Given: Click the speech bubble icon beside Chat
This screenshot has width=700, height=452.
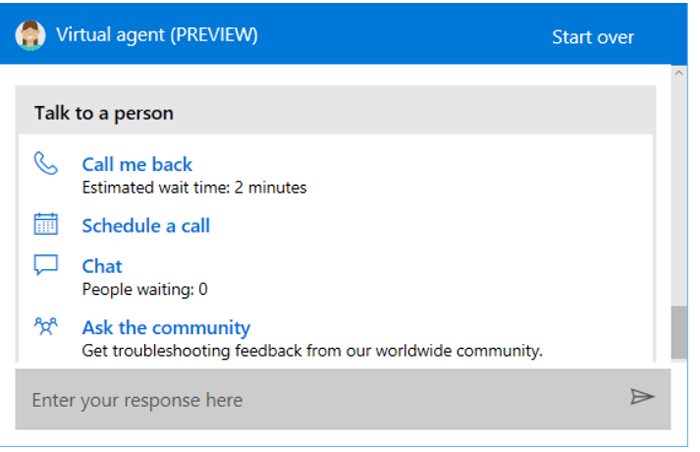Looking at the screenshot, I should click(46, 264).
